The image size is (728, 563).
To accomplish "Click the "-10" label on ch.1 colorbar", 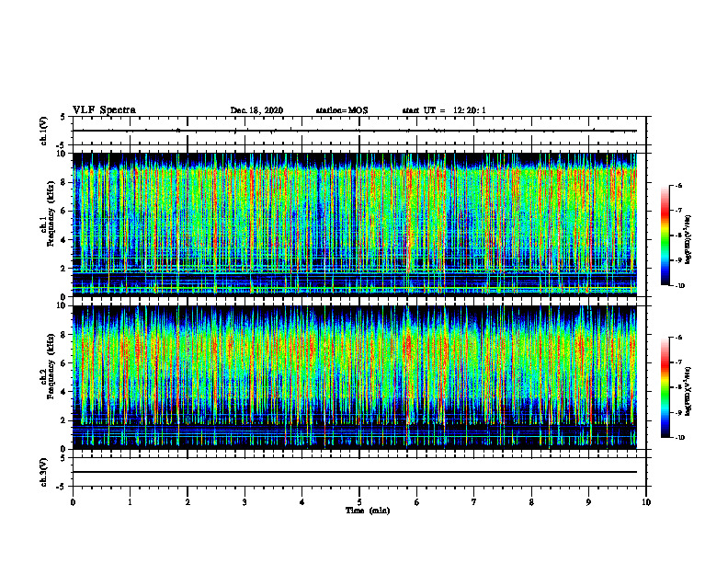I will [680, 286].
